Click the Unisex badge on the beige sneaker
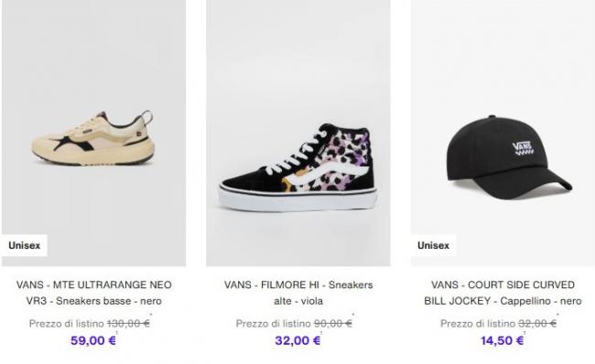The height and width of the screenshot is (364, 595). (25, 245)
